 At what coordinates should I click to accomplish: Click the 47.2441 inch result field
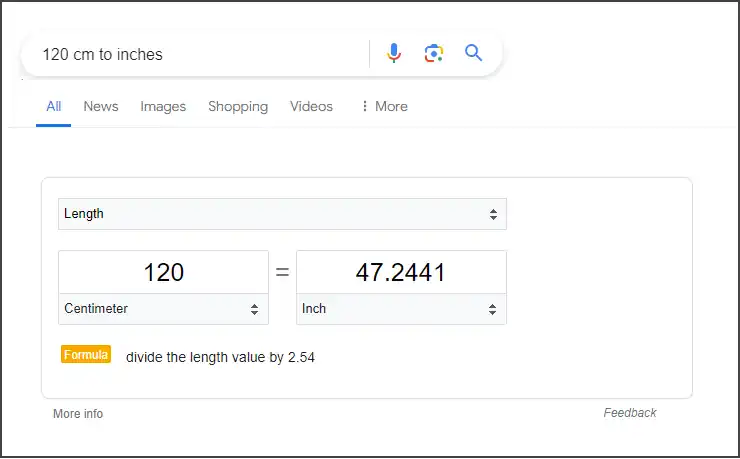coord(401,272)
